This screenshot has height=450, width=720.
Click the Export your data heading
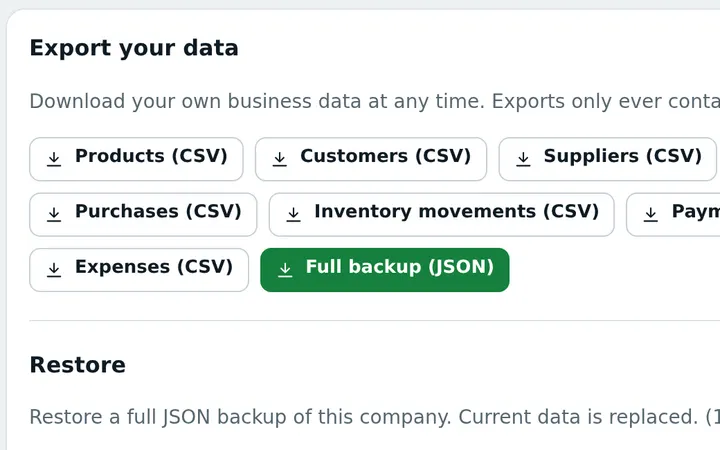(x=134, y=48)
